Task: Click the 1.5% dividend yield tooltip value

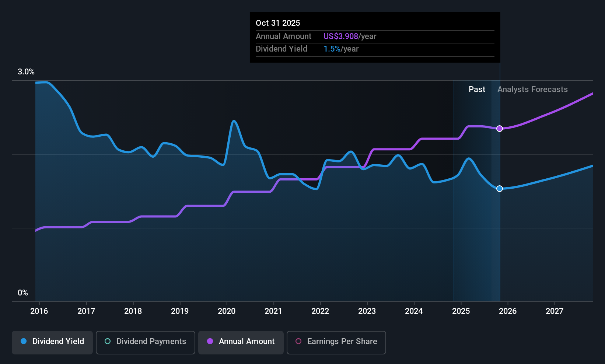Action: click(332, 49)
